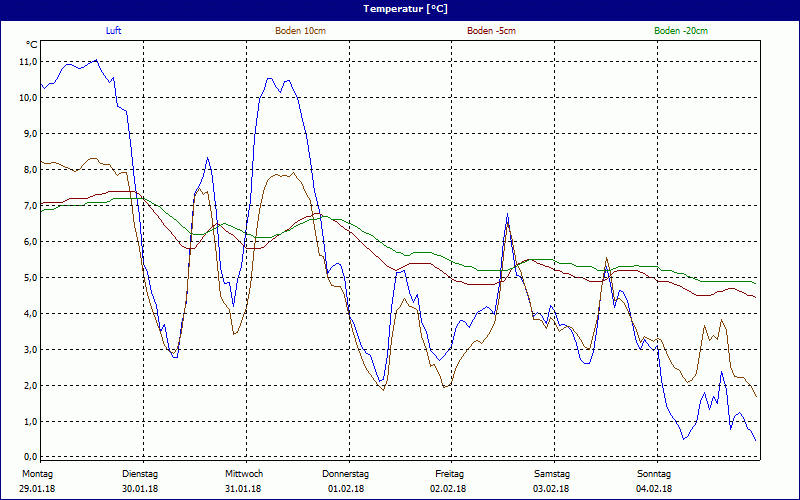Click the 'Mittwoch' day label
This screenshot has width=800, height=500.
pos(244,474)
